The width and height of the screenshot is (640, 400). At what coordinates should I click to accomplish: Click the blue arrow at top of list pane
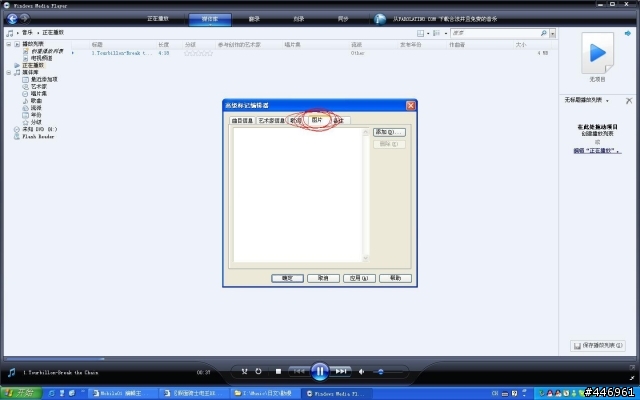[x=628, y=33]
